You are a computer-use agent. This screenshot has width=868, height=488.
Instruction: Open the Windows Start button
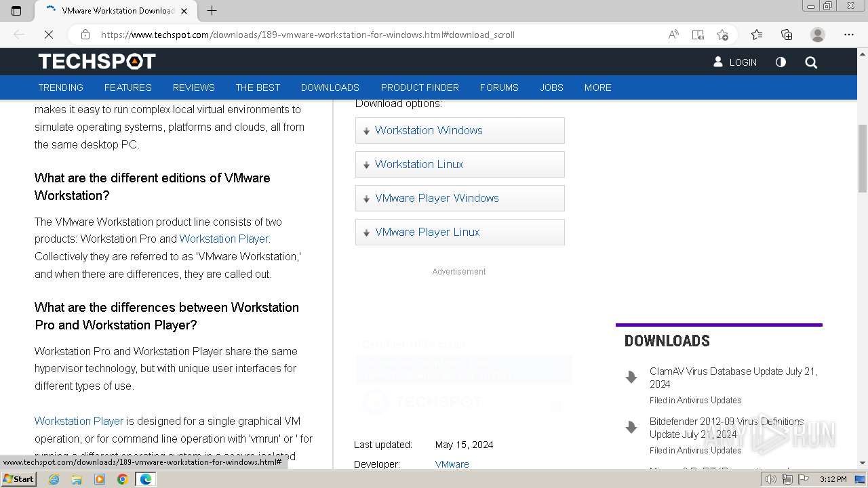[x=18, y=479]
